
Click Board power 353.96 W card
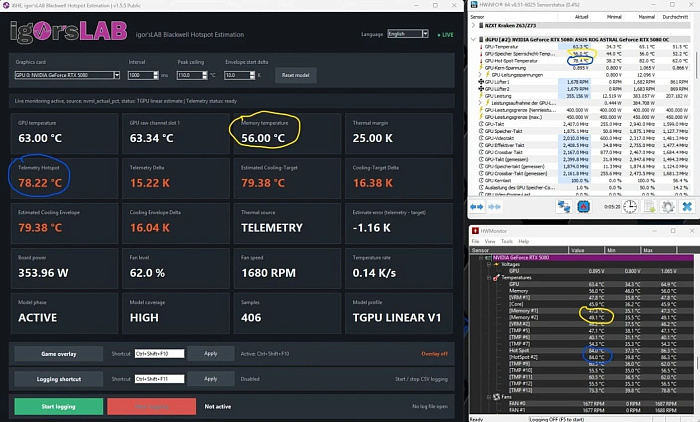(64, 268)
